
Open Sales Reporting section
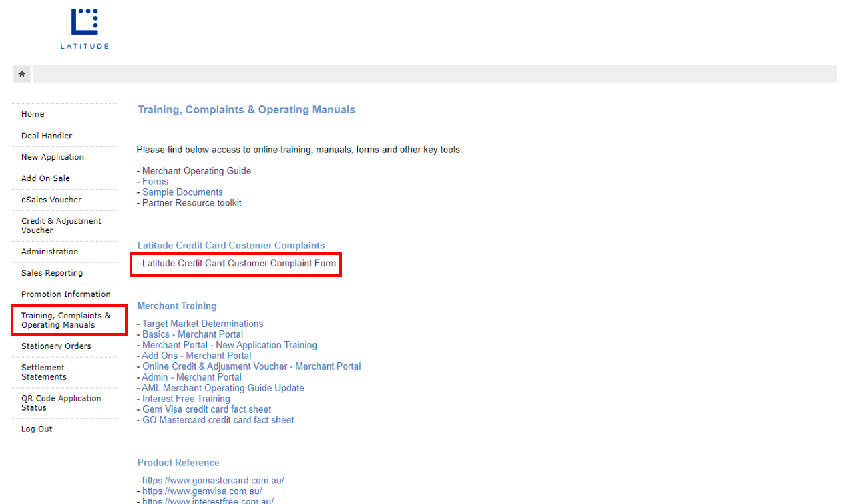52,273
